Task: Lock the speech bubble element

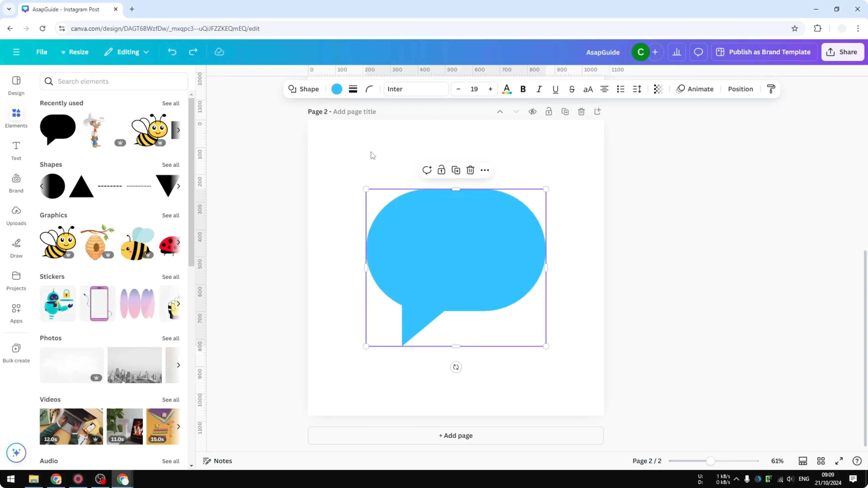Action: [x=441, y=170]
